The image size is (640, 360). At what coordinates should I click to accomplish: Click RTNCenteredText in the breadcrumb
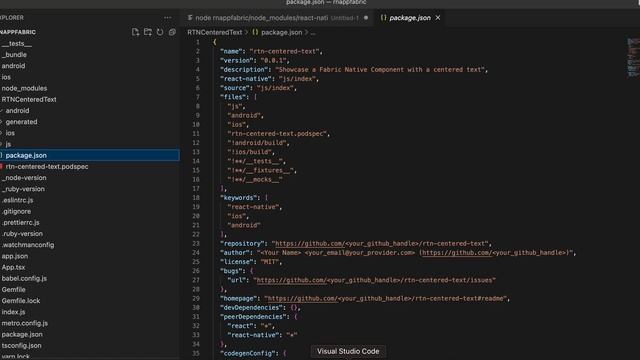[x=215, y=32]
